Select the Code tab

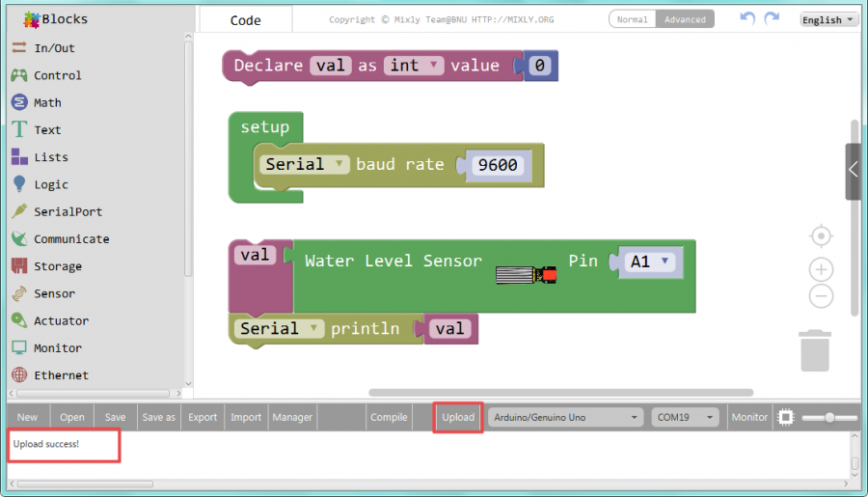[245, 20]
